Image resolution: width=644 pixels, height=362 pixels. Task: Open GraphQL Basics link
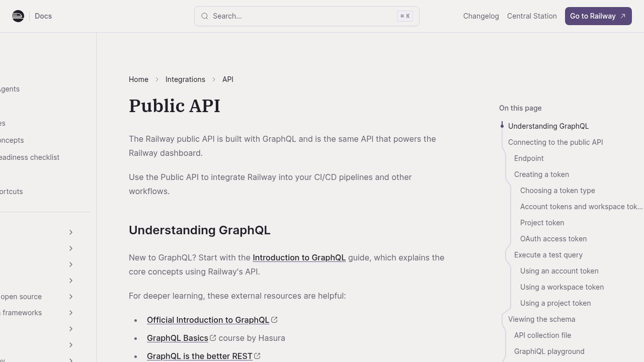click(x=178, y=338)
